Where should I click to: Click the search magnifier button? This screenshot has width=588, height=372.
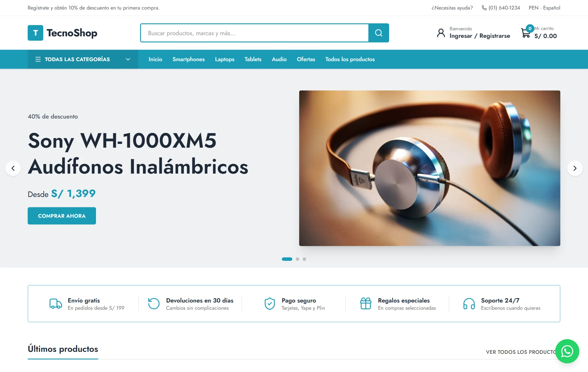pyautogui.click(x=379, y=33)
